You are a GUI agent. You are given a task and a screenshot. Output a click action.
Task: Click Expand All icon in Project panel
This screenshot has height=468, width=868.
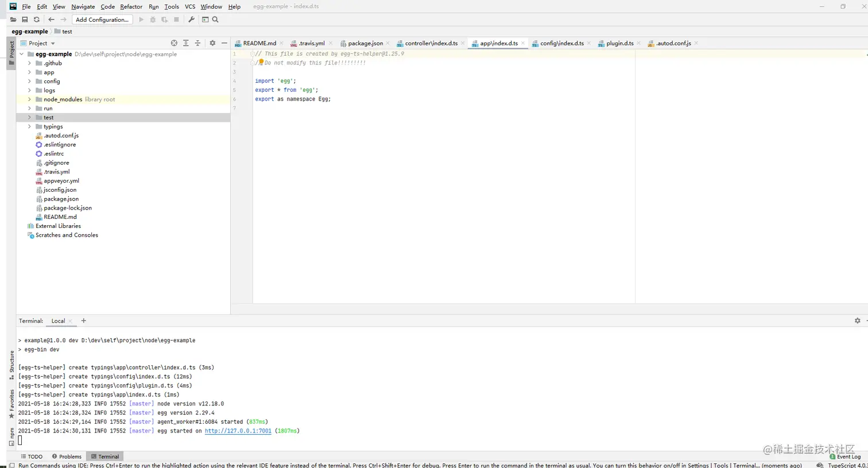(x=185, y=43)
